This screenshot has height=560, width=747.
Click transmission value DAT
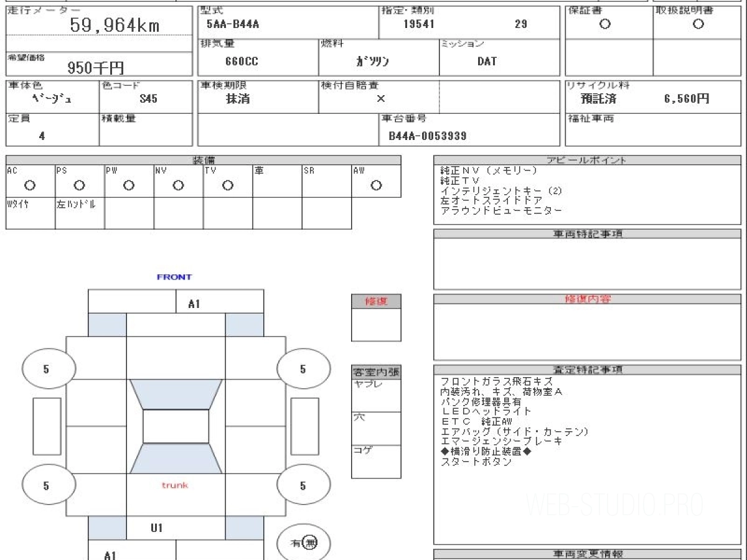(487, 62)
